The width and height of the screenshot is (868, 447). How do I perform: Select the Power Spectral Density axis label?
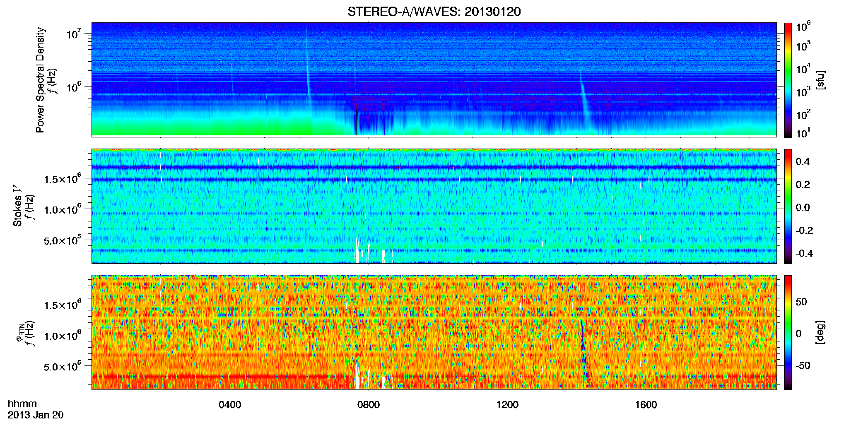40,80
